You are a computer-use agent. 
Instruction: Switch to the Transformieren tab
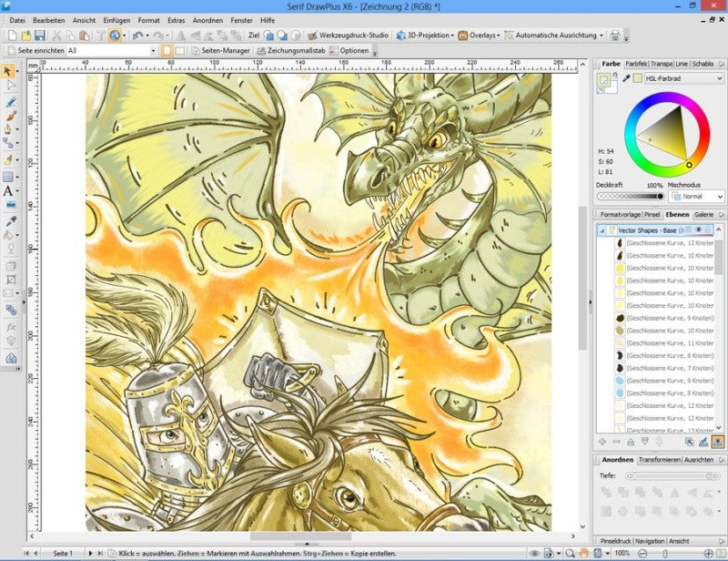[x=660, y=460]
